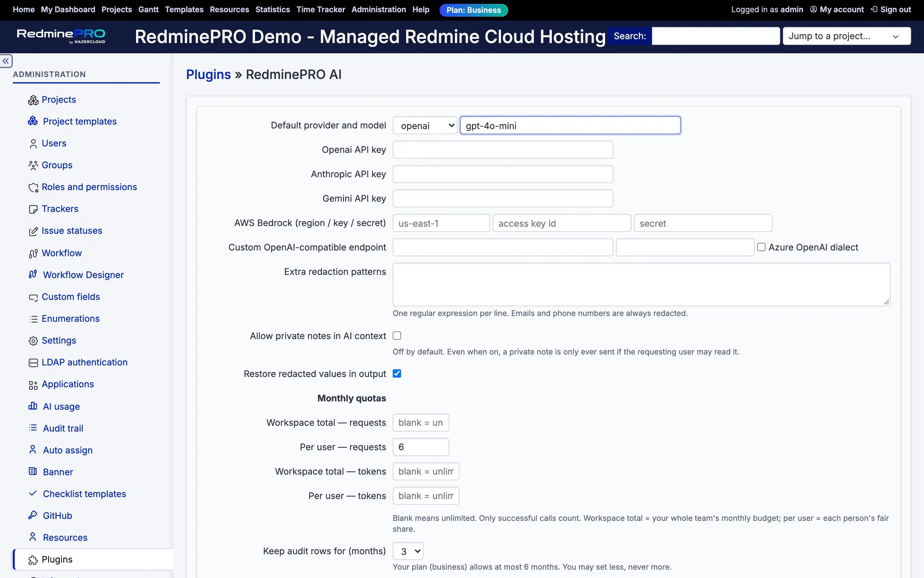924x578 pixels.
Task: Click the Banner icon in the sidebar
Action: [33, 471]
